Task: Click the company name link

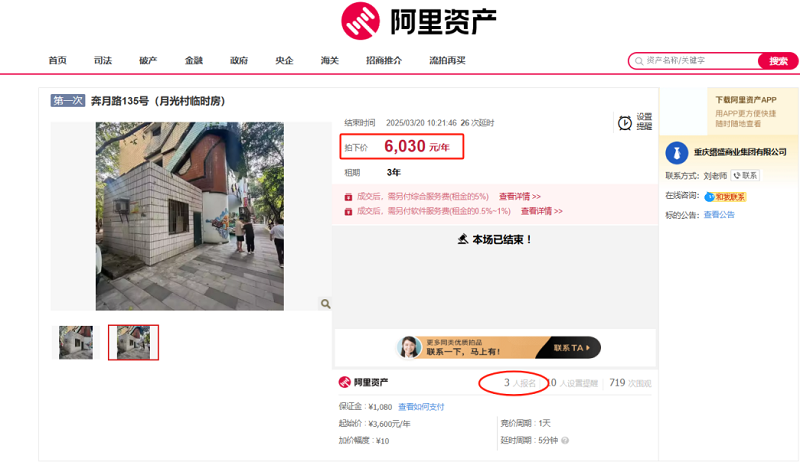Action: coord(740,152)
